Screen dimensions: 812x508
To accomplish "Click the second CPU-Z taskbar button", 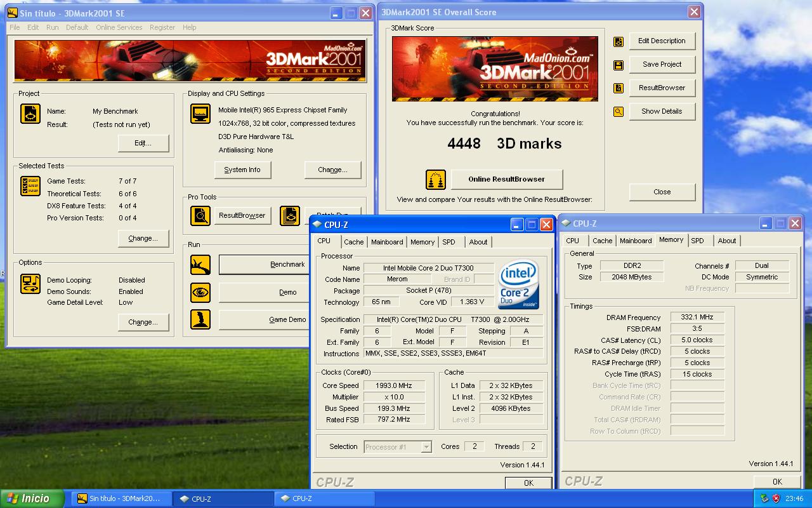I will (x=324, y=499).
